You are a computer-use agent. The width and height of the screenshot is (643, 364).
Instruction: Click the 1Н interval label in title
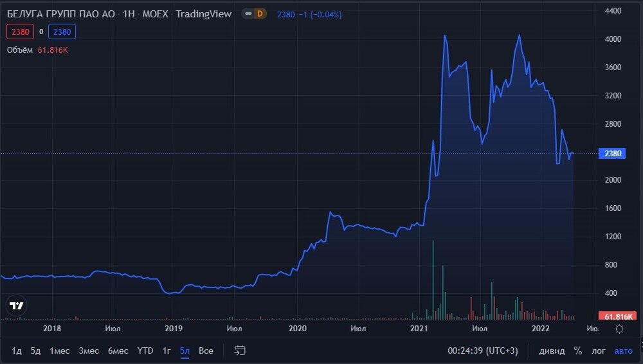pyautogui.click(x=129, y=14)
